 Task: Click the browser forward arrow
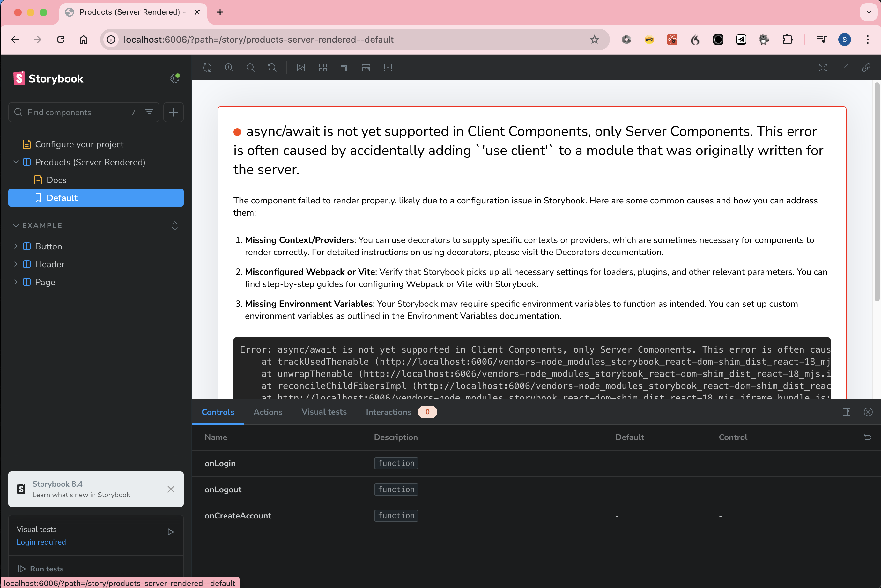[x=38, y=39]
